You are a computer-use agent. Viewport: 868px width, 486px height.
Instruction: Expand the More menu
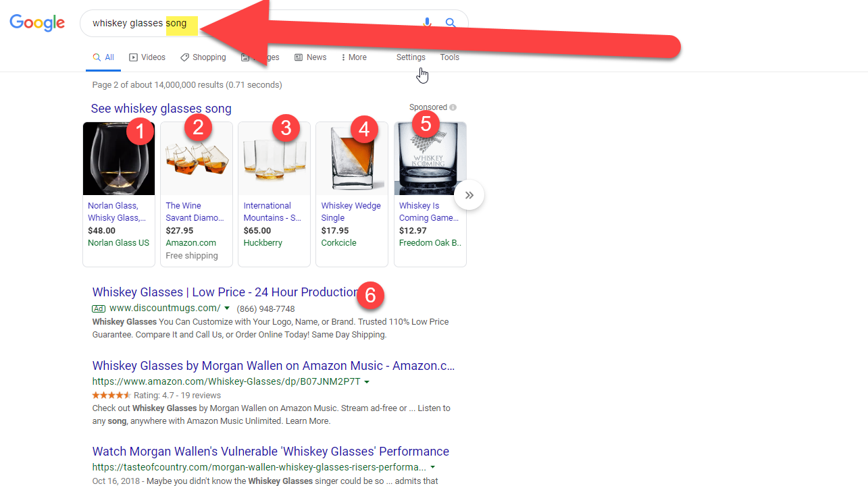[x=354, y=57]
